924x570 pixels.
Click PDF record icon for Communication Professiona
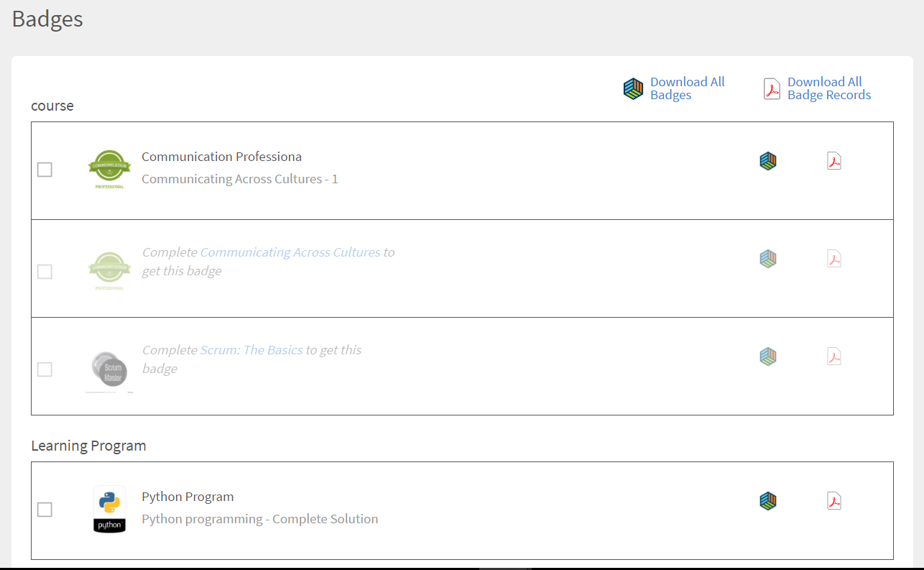pos(833,161)
